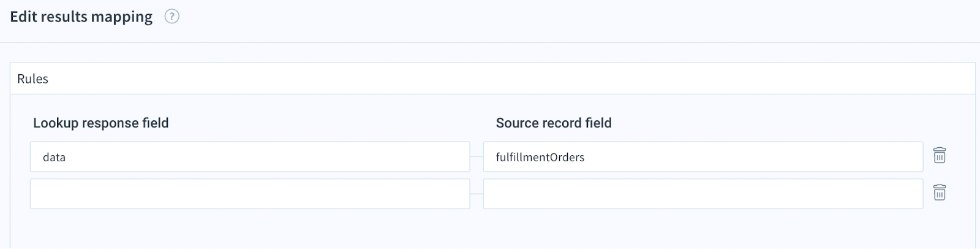Click the Edit results mapping title

(81, 17)
